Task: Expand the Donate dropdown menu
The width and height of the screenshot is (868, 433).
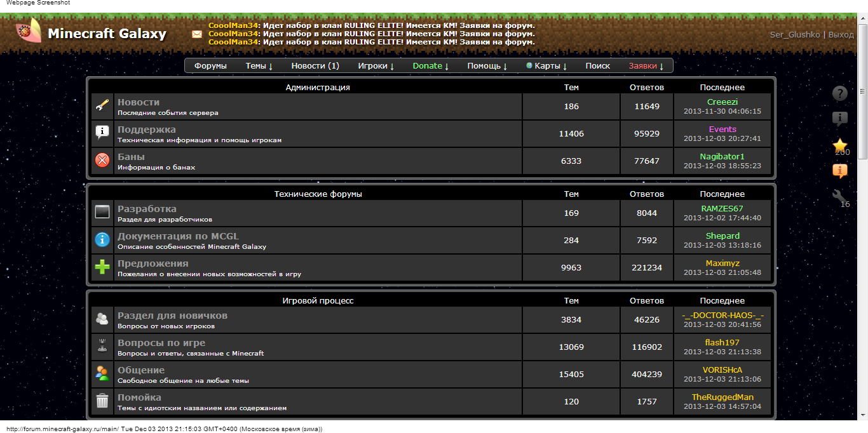Action: [x=431, y=66]
